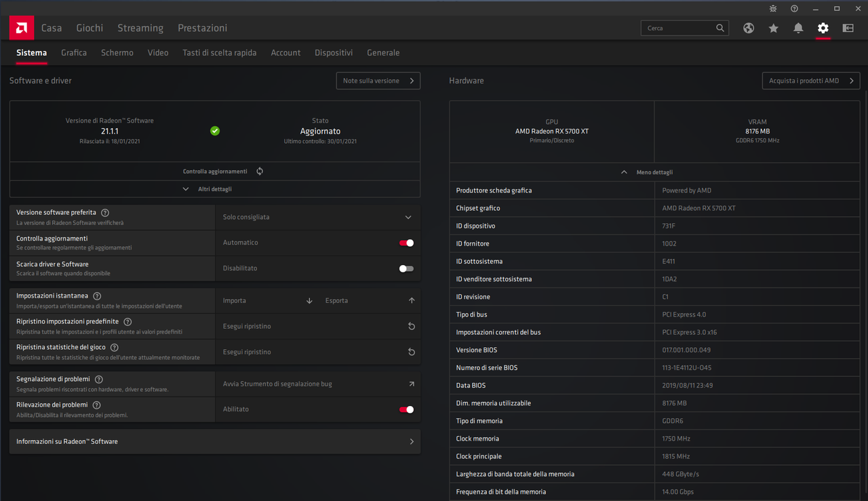Click the 448 GByte/s bandwidth value
Viewport: 868px width, 501px height.
pyautogui.click(x=680, y=474)
